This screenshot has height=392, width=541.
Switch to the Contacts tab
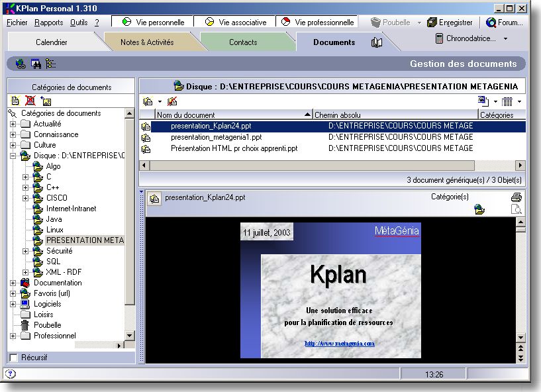click(243, 42)
